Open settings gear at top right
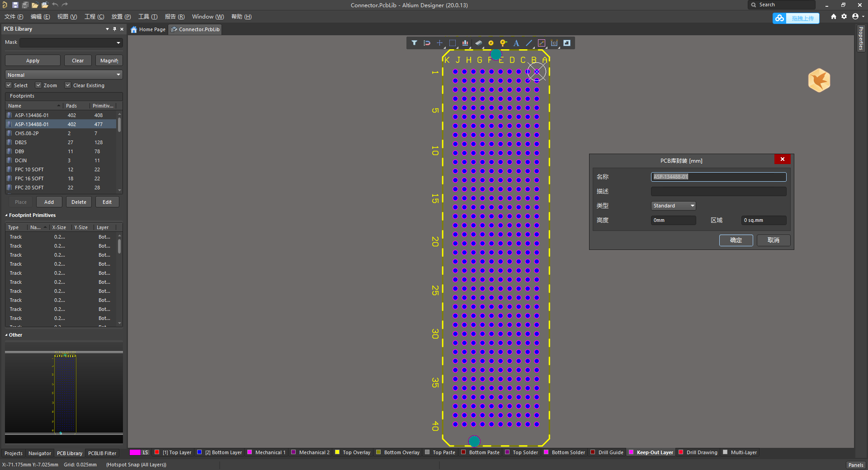The height and width of the screenshot is (470, 868). pyautogui.click(x=844, y=17)
